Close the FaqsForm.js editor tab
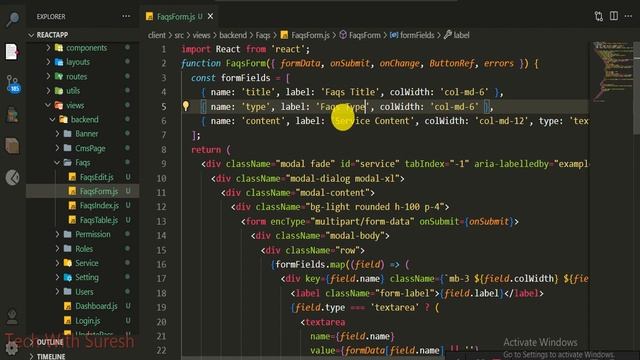This screenshot has width=640, height=360. tap(211, 16)
